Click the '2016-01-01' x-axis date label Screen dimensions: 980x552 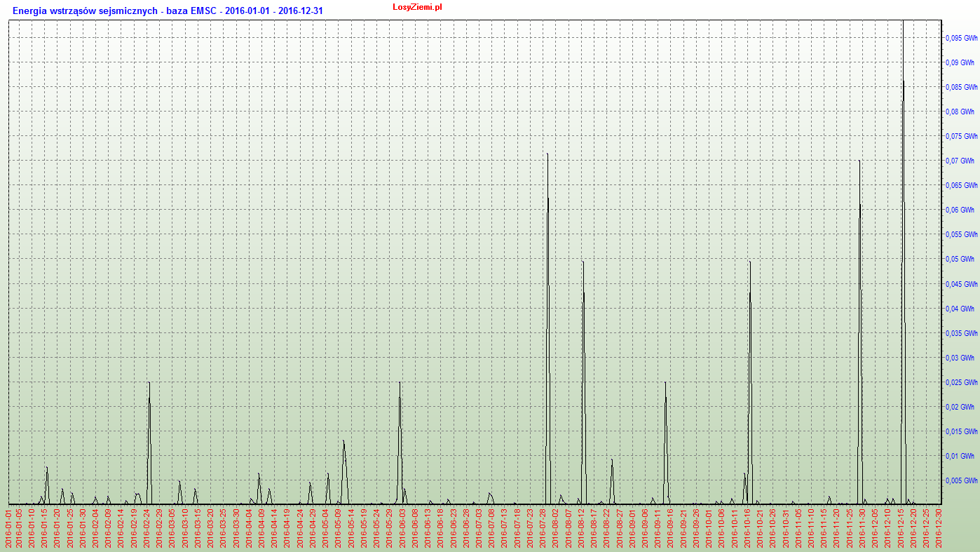point(9,528)
